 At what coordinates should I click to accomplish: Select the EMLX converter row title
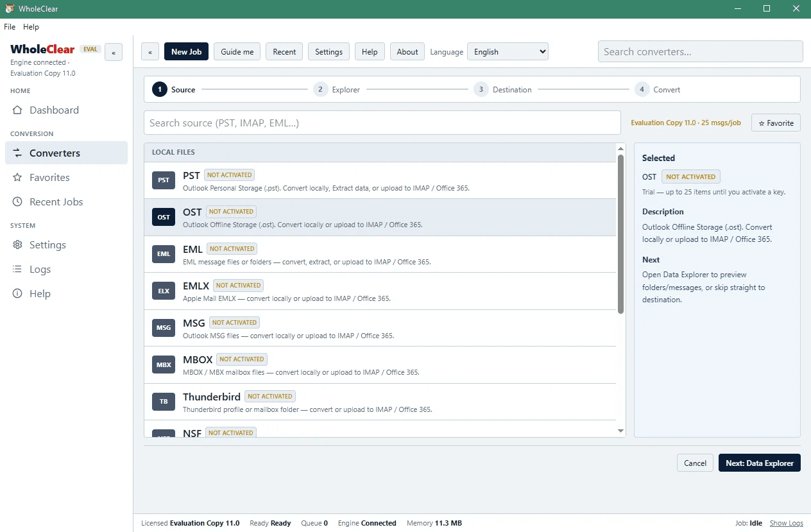(x=196, y=286)
